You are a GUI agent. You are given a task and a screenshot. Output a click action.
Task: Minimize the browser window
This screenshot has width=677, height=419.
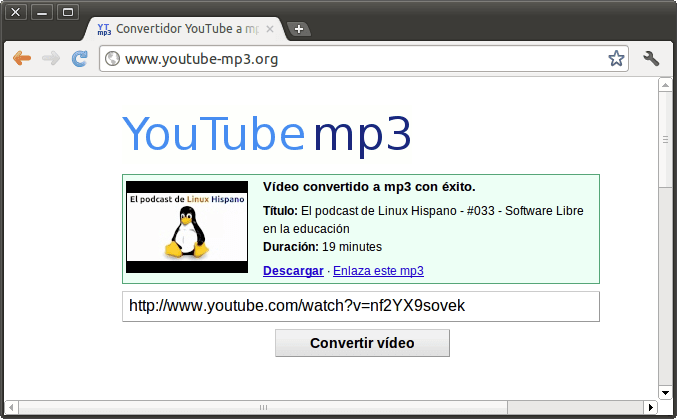point(42,12)
